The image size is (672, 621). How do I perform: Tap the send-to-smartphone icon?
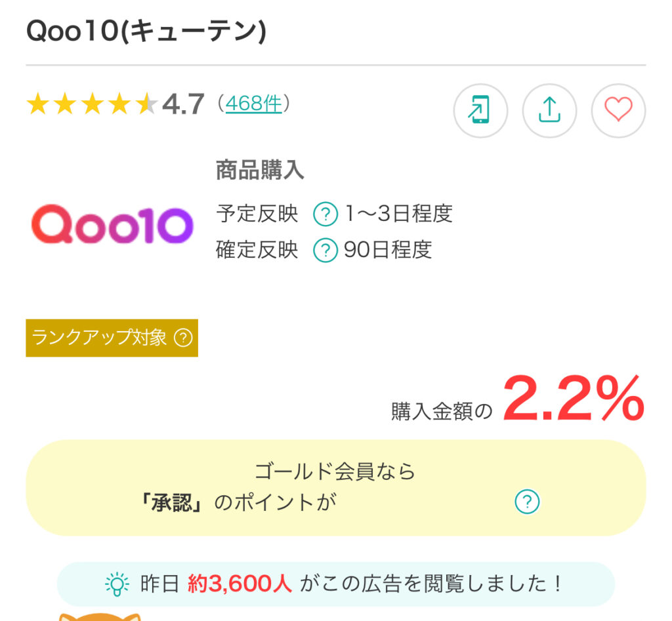click(x=480, y=111)
